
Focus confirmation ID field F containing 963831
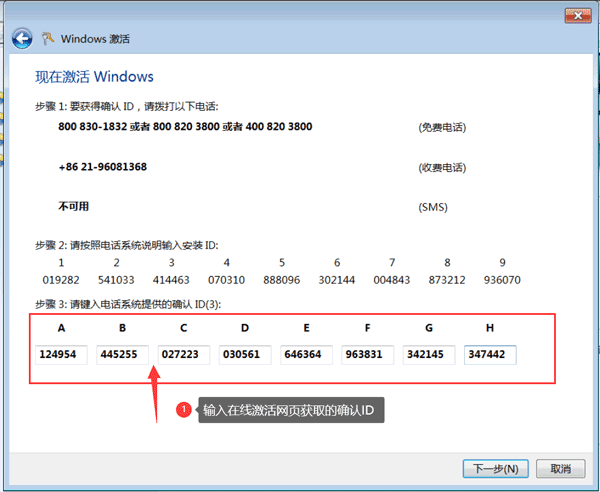pyautogui.click(x=367, y=355)
